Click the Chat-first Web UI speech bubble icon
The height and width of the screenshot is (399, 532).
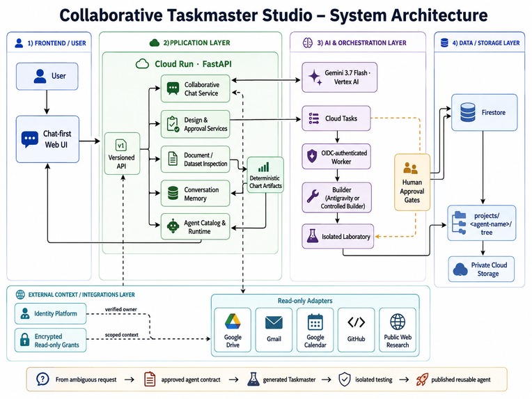point(29,139)
